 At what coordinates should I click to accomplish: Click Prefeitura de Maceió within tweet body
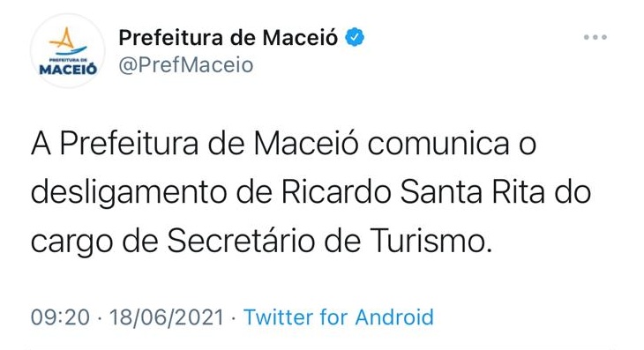click(x=209, y=144)
